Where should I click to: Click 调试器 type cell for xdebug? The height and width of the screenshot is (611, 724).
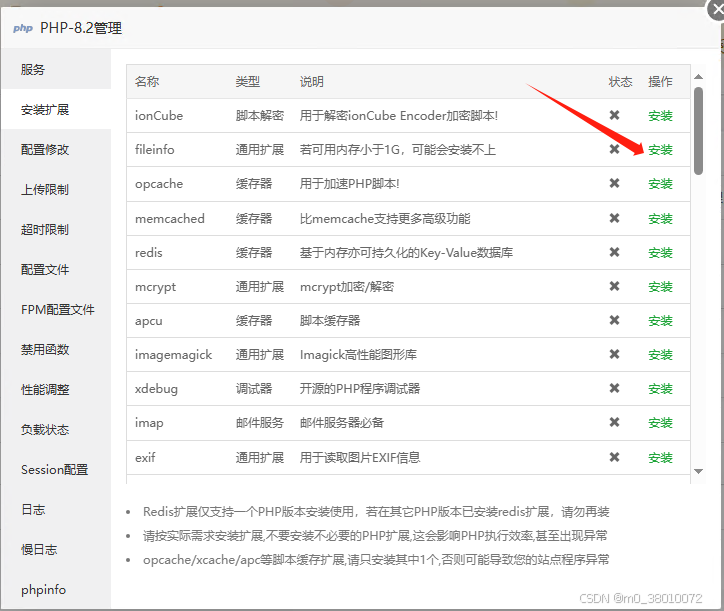pyautogui.click(x=253, y=389)
